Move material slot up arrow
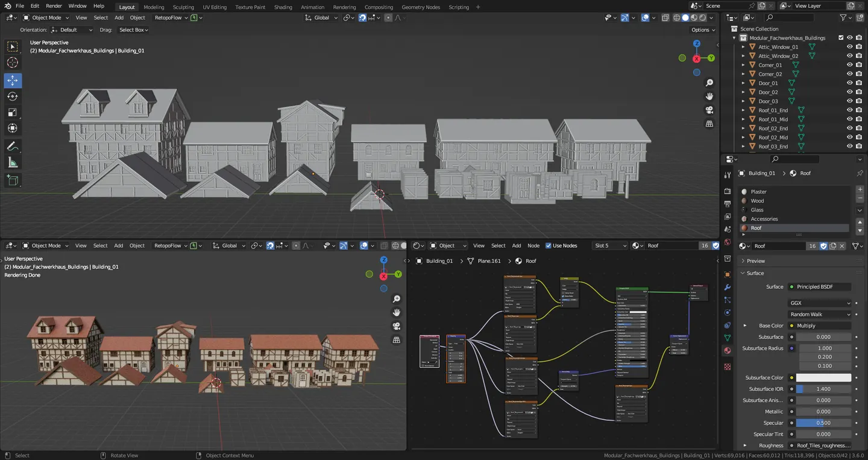This screenshot has height=460, width=868. point(860,223)
